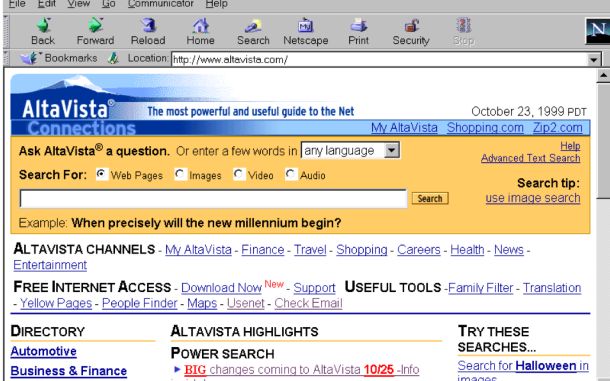Open the Bookmarks icon
This screenshot has height=381, width=610.
tap(28, 58)
